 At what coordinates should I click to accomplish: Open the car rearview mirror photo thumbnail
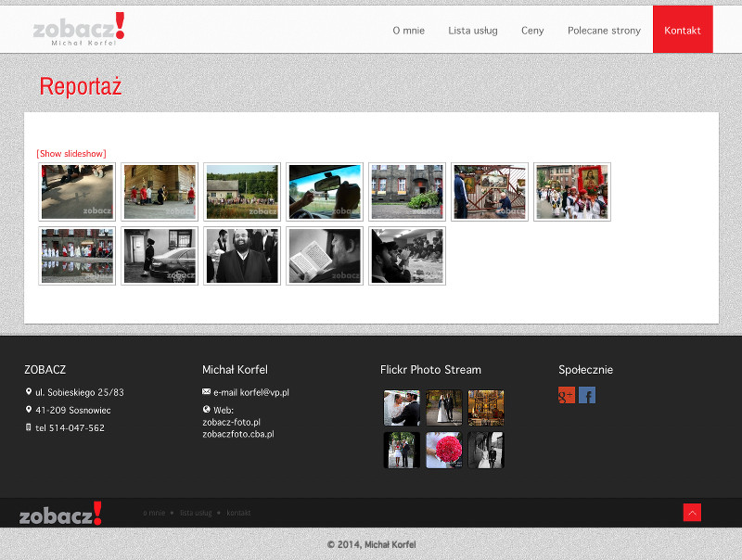(x=325, y=192)
